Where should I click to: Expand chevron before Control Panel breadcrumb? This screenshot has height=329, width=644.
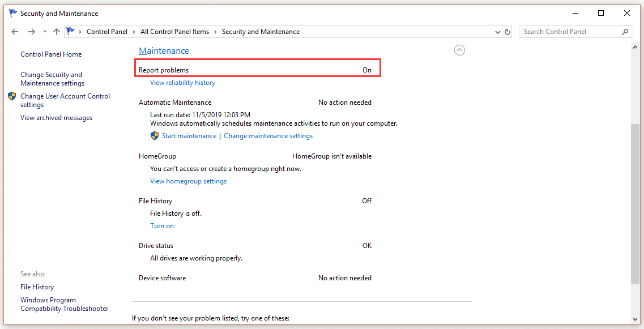click(80, 32)
